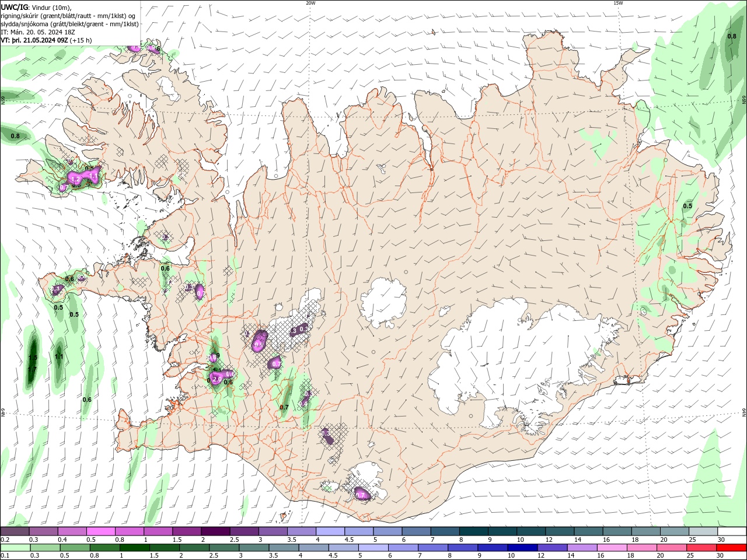Click the dark green 1 swatch in bottom legend
Screen dimensions: 747x560
(x=134, y=548)
